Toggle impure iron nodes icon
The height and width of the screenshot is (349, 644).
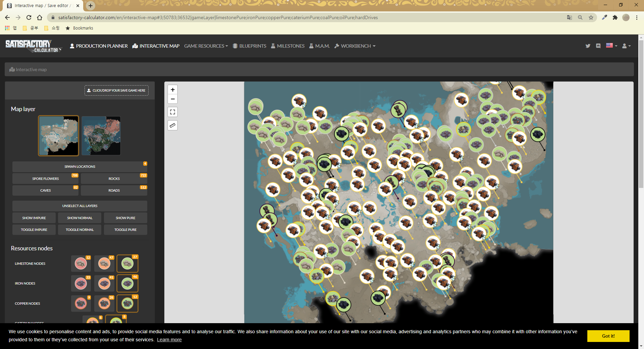coord(81,284)
